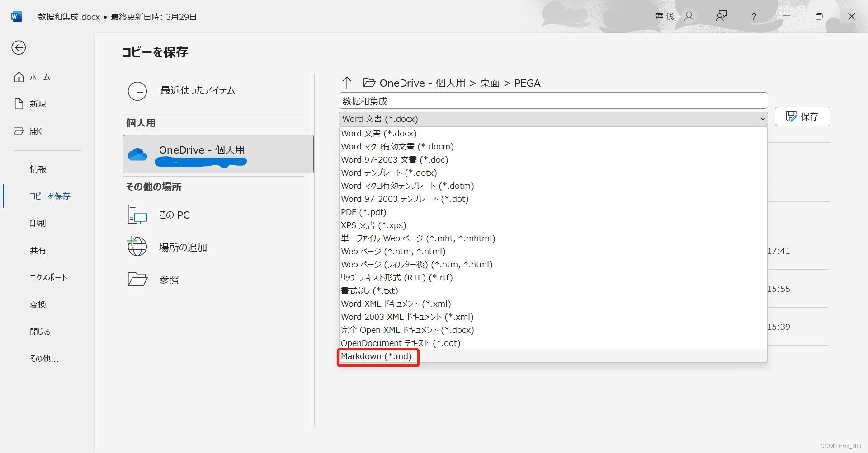Open the 新規 page
The image size is (868, 453).
pos(31,104)
